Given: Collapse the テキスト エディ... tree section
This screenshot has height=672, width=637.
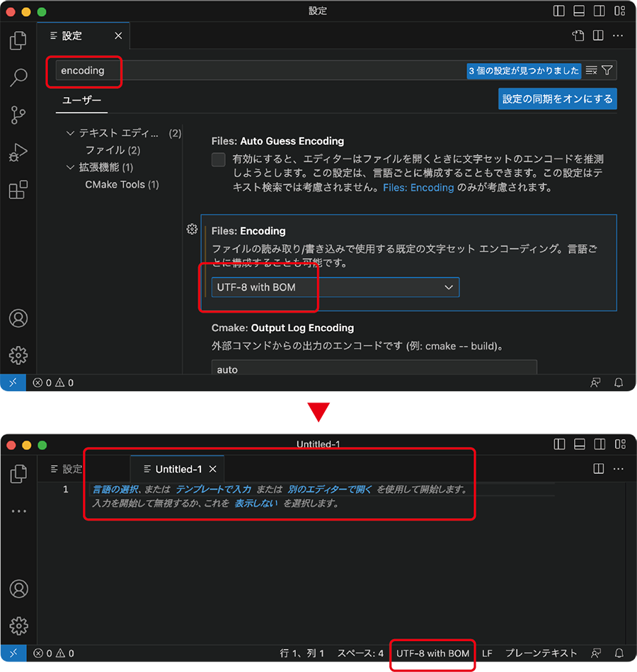Looking at the screenshot, I should (x=70, y=133).
